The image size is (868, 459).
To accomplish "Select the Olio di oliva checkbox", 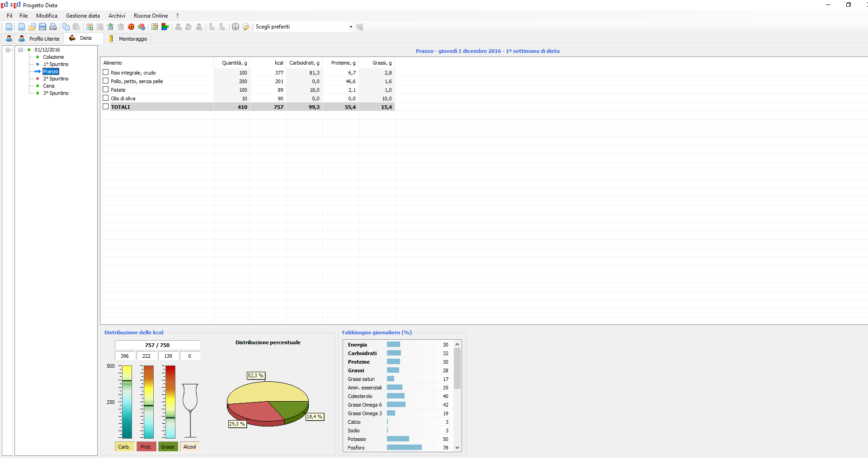I will coord(106,98).
